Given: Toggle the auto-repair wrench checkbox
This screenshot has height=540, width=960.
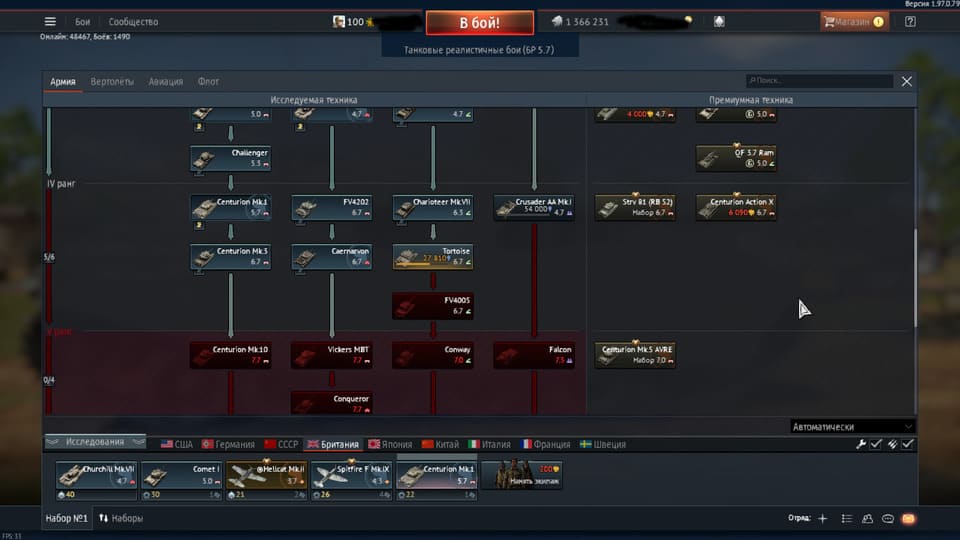Looking at the screenshot, I should tap(876, 444).
